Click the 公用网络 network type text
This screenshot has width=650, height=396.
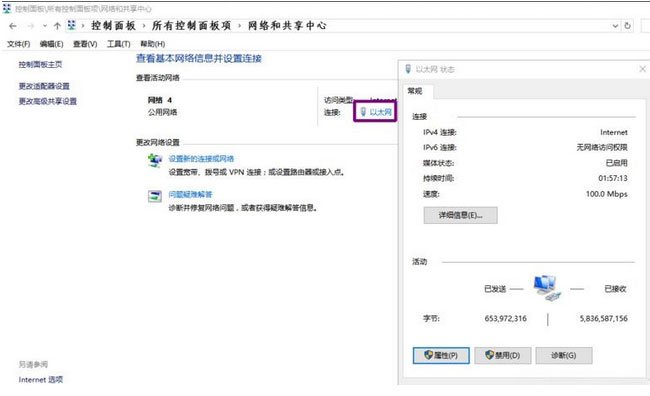tap(162, 112)
